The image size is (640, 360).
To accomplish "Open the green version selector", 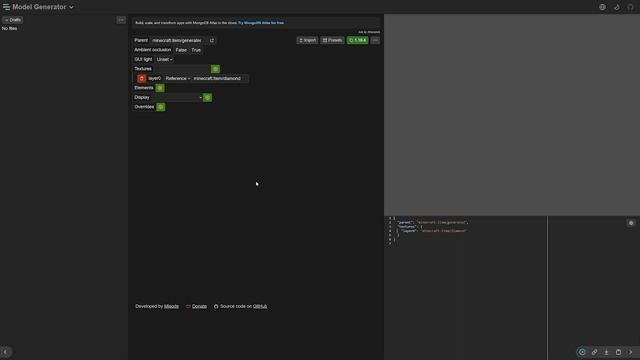I will point(358,40).
